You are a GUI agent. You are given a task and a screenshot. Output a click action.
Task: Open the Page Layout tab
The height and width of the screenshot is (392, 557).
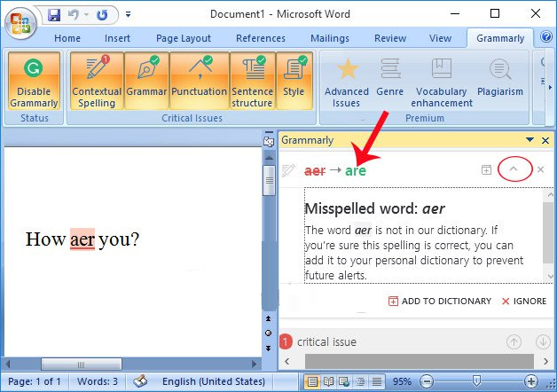point(184,38)
